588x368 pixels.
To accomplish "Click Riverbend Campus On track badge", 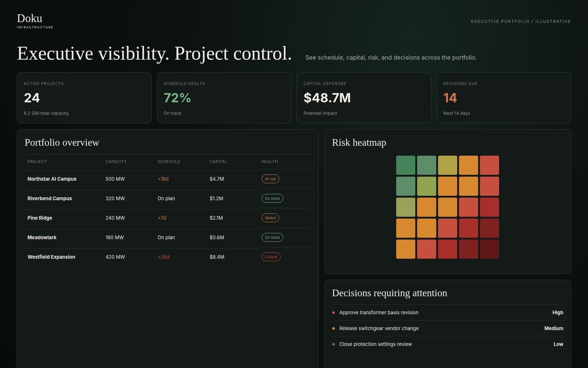I will [x=272, y=198].
